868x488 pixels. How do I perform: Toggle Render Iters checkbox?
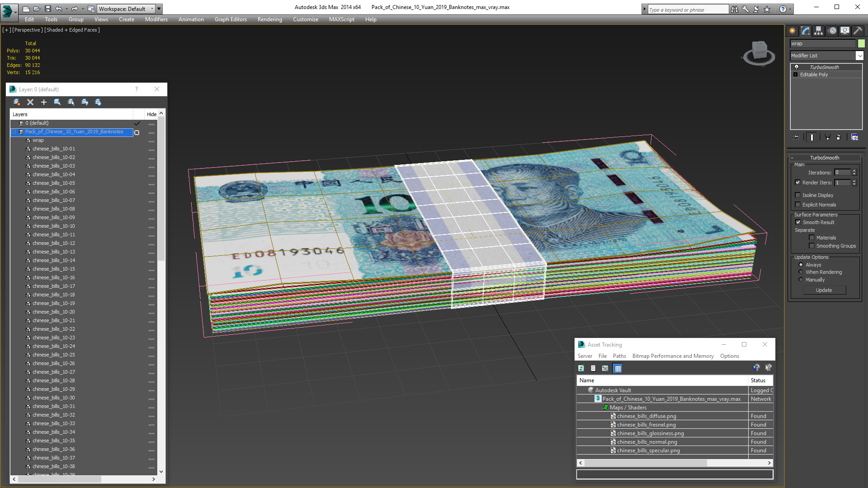click(x=797, y=183)
